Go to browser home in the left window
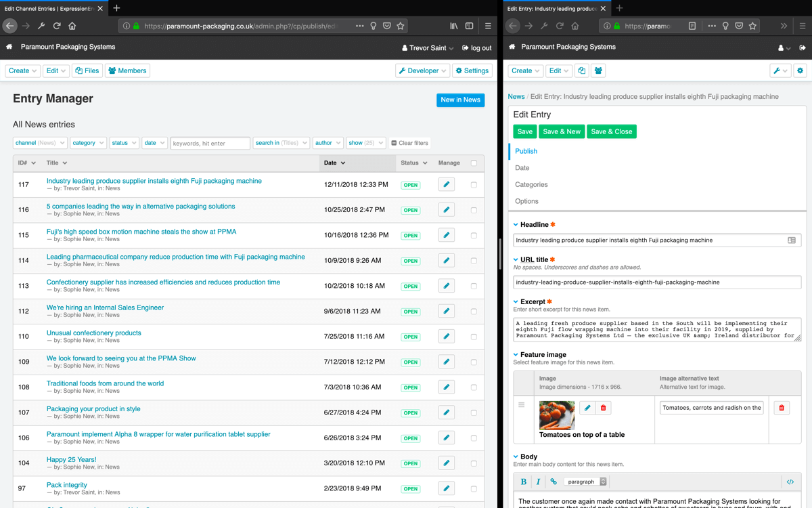Image resolution: width=812 pixels, height=508 pixels. click(72, 26)
